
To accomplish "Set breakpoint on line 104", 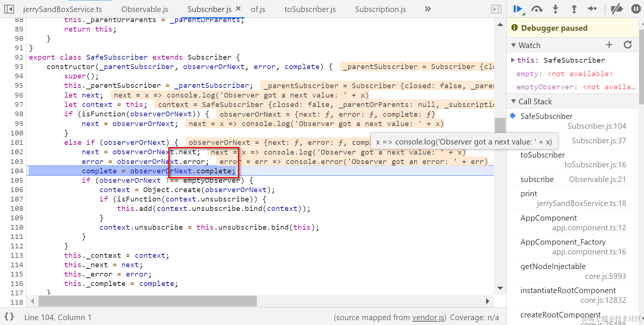I will [17, 171].
